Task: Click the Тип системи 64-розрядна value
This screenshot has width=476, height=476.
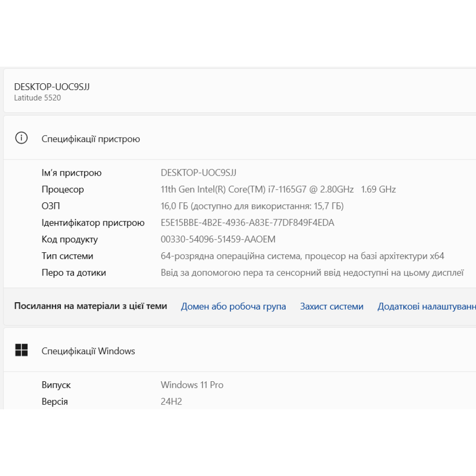Action: pyautogui.click(x=302, y=256)
